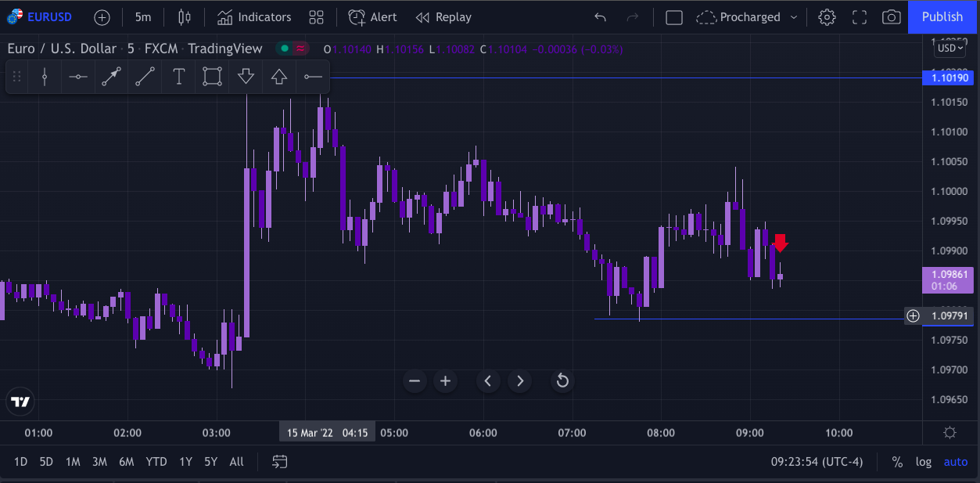The image size is (980, 483).
Task: Click the add symbol plus icon
Action: coord(102,17)
